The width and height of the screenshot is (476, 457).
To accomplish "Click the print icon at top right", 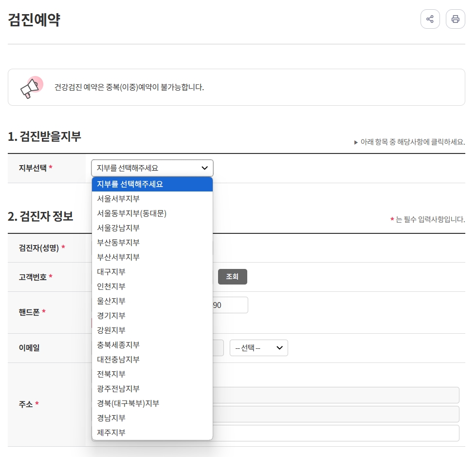I will point(456,19).
